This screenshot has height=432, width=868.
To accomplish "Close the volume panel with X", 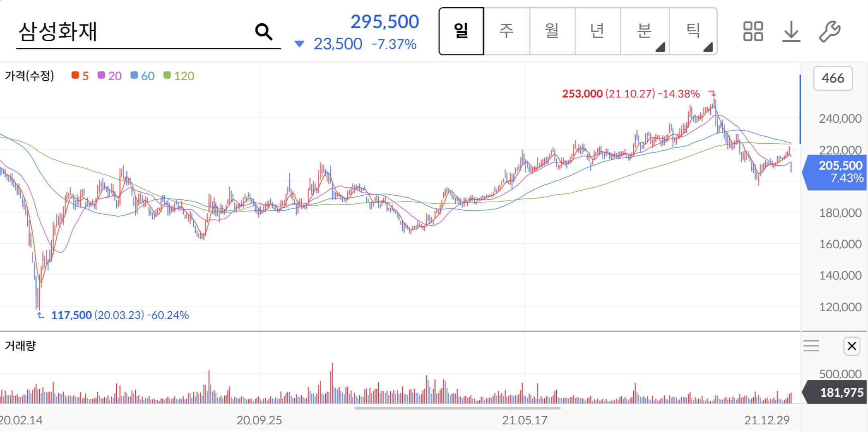I will pyautogui.click(x=852, y=346).
